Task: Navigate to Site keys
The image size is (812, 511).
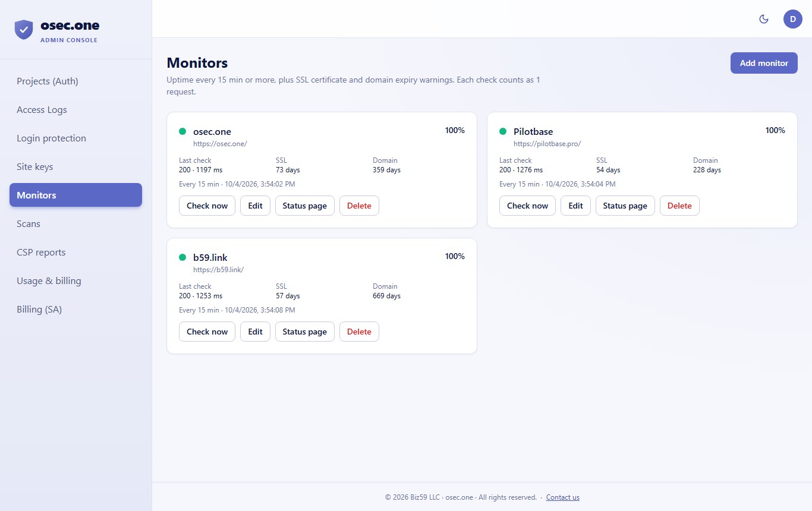Action: point(75,166)
